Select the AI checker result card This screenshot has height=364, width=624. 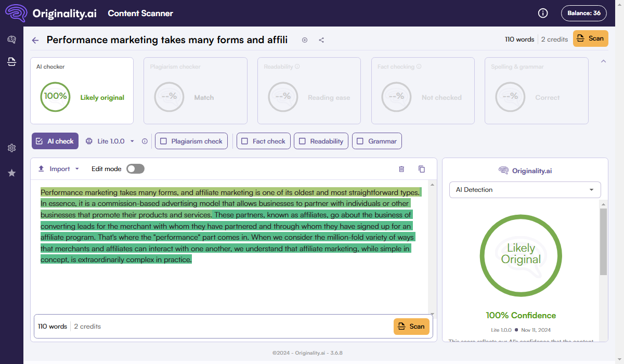tap(82, 90)
